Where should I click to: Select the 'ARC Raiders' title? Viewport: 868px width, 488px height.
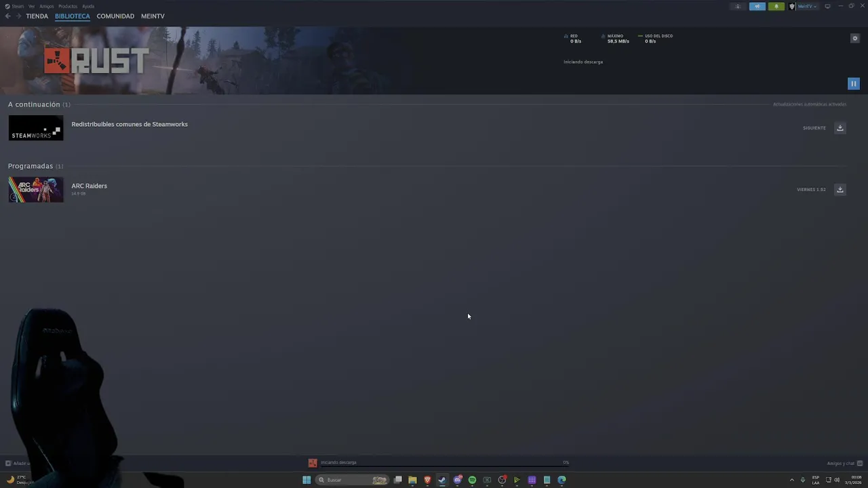coord(89,186)
